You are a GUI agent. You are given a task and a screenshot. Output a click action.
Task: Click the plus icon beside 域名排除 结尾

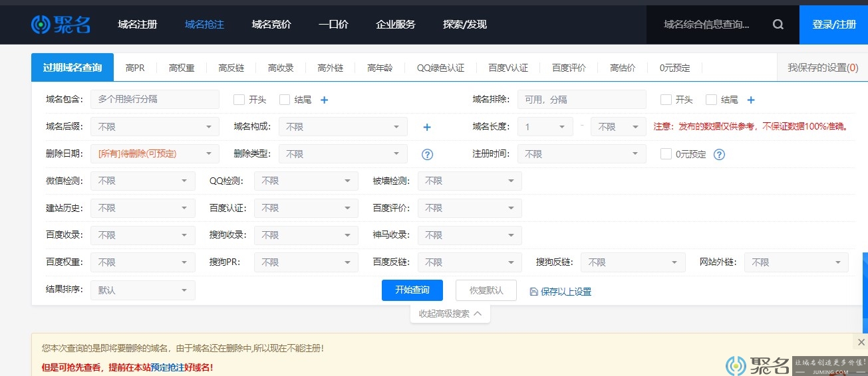point(751,100)
